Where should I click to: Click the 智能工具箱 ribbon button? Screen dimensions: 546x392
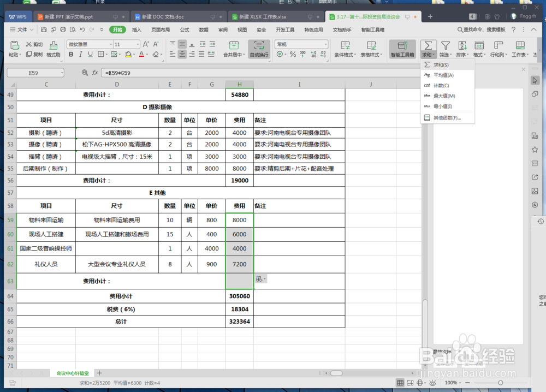(x=402, y=49)
